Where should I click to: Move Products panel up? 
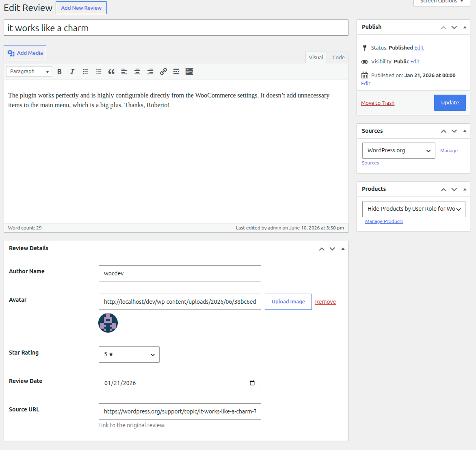[x=444, y=190]
